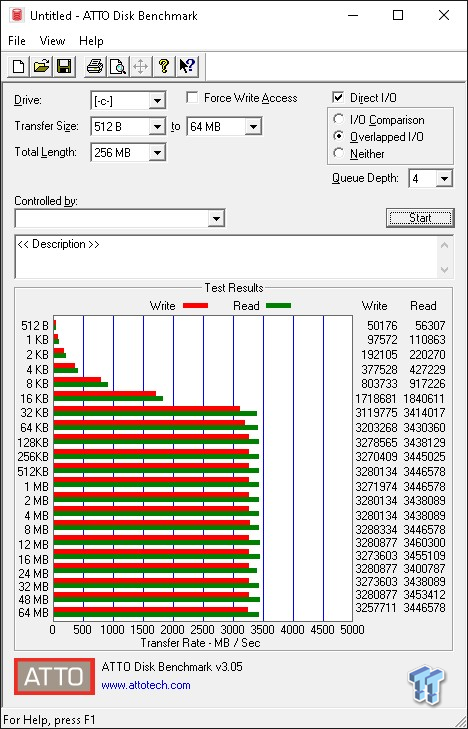This screenshot has width=468, height=729.
Task: Expand the Drive dropdown
Action: pos(157,101)
